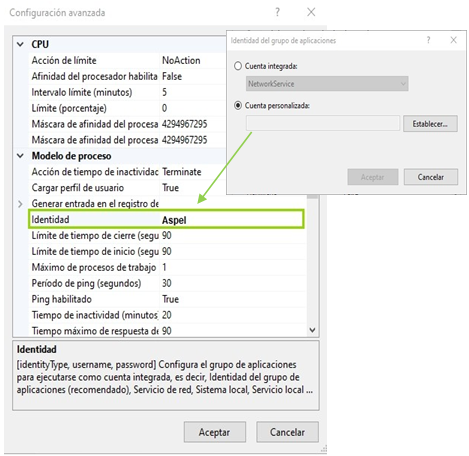Select the Cuenta personalizada radio button

click(x=238, y=106)
